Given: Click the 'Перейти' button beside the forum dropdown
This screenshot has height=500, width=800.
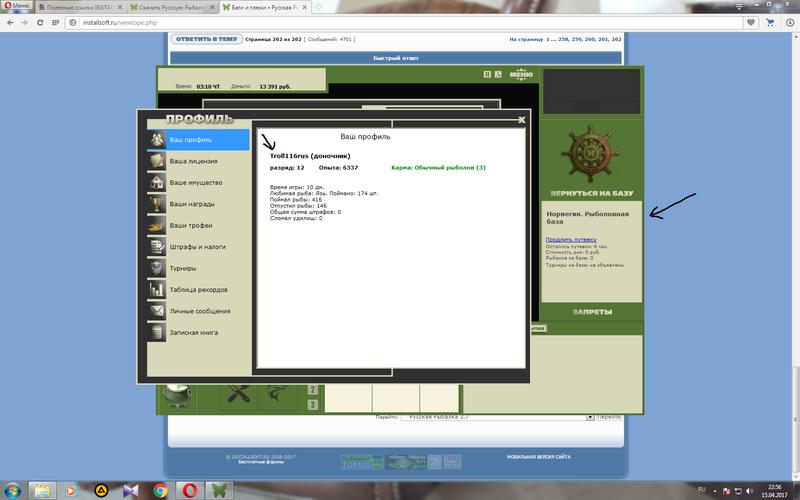Looking at the screenshot, I should (x=609, y=417).
